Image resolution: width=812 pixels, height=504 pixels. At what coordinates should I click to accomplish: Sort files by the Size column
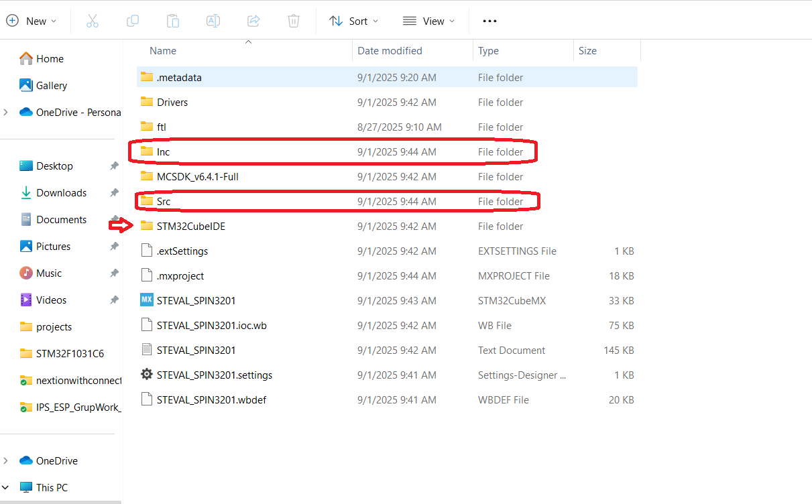587,50
